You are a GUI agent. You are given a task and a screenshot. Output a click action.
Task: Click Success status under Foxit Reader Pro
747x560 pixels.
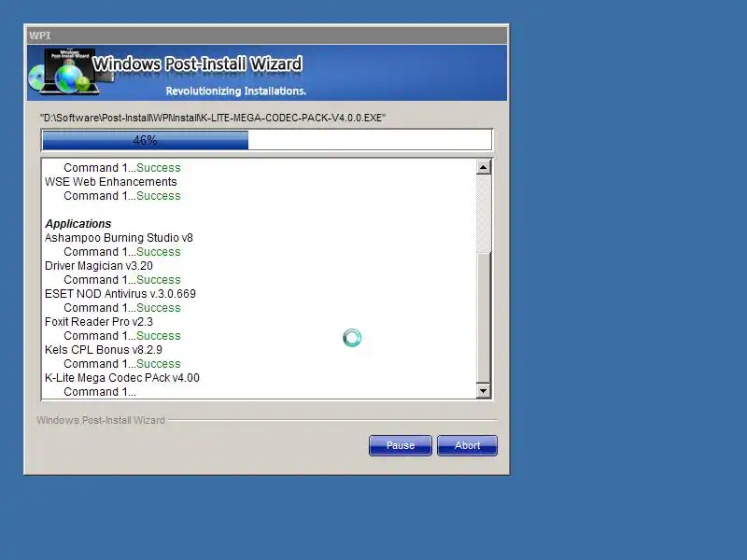[x=158, y=336]
